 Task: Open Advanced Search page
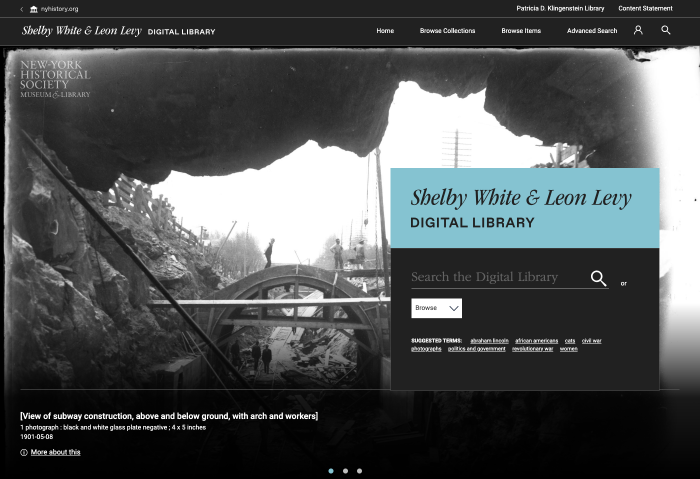(x=592, y=31)
